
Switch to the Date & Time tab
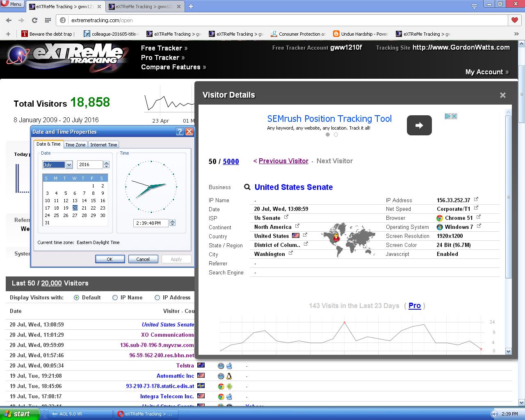click(48, 144)
